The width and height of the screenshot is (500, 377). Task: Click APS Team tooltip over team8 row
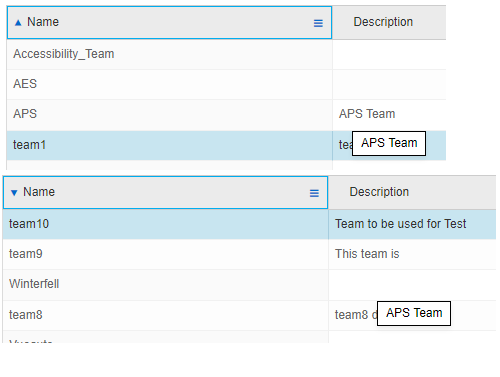click(x=414, y=313)
